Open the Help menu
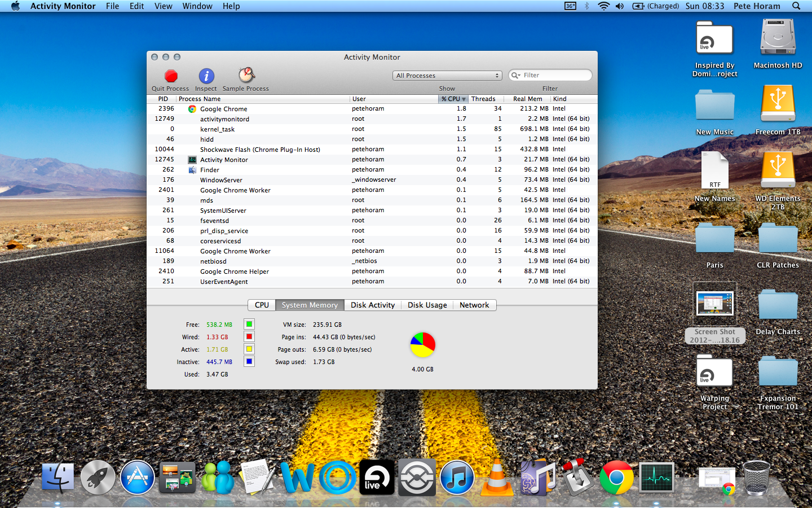Screen dimensions: 812x508 coord(231,6)
